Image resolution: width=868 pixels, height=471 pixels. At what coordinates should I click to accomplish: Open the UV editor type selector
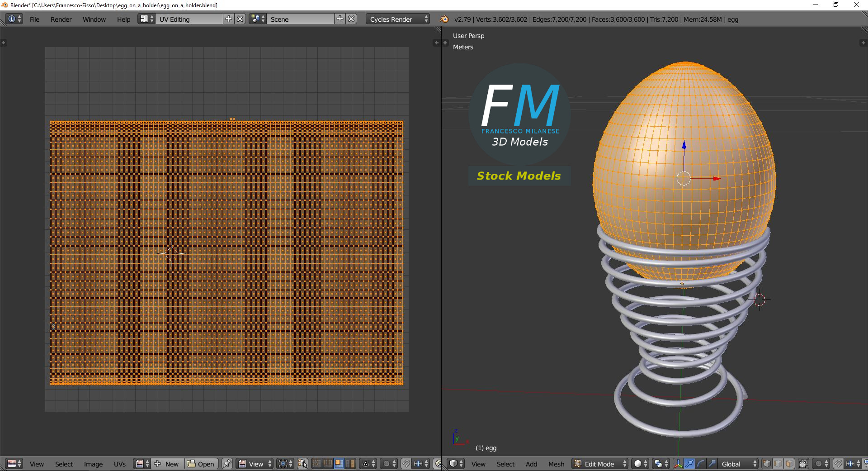[14, 464]
